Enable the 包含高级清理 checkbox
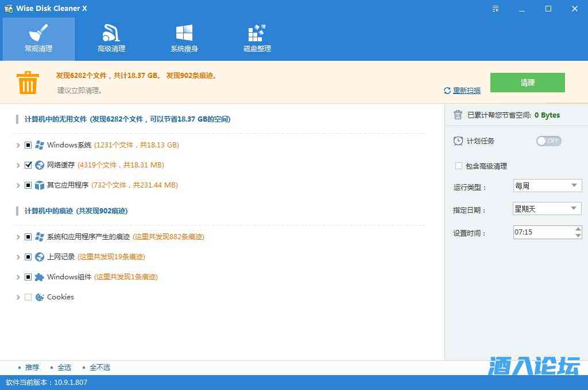Screen dimensions: 588x390 (x=458, y=166)
